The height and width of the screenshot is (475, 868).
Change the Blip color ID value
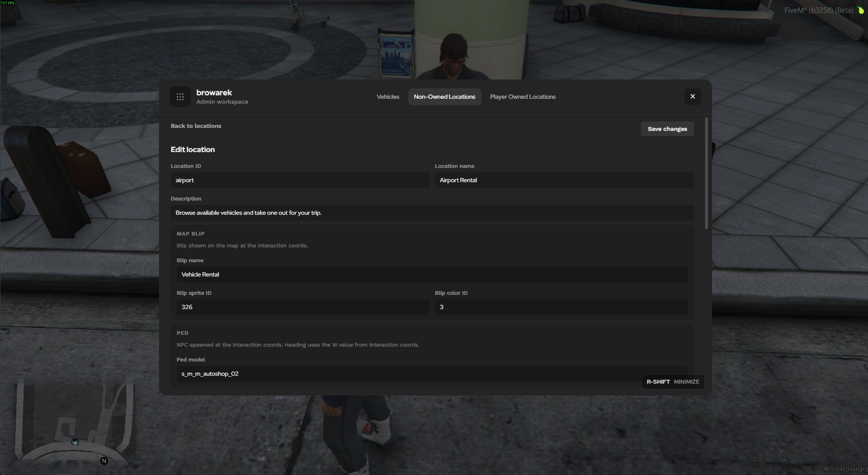(561, 307)
